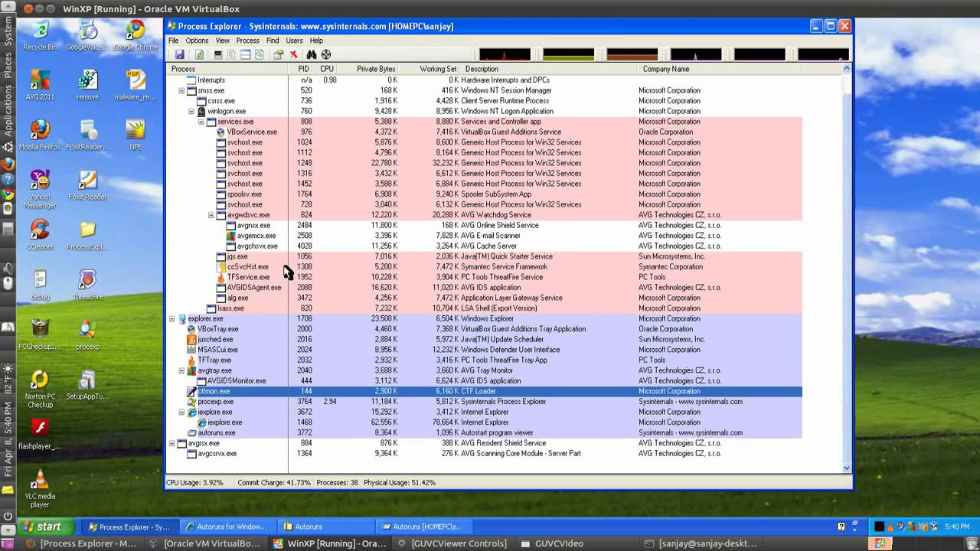Open the Options menu
Viewport: 980px width, 551px height.
pyautogui.click(x=197, y=41)
